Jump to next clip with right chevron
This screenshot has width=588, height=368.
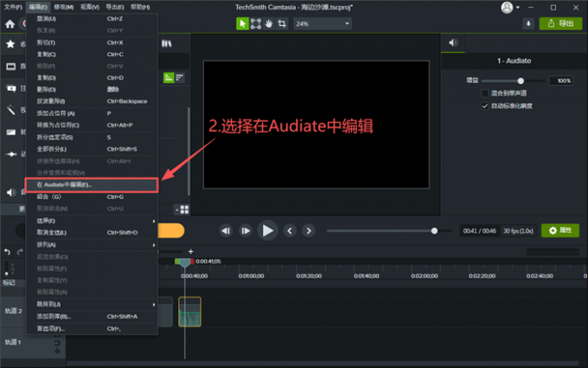point(309,230)
